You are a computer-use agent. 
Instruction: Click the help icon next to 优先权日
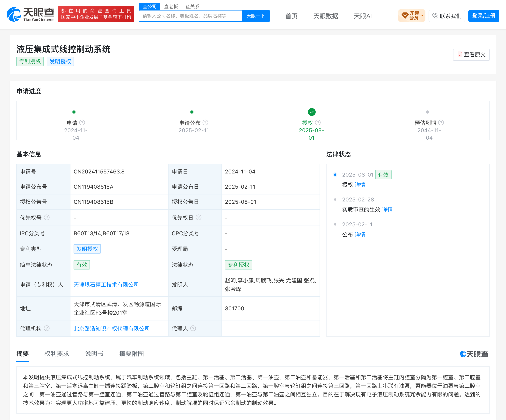tap(199, 217)
